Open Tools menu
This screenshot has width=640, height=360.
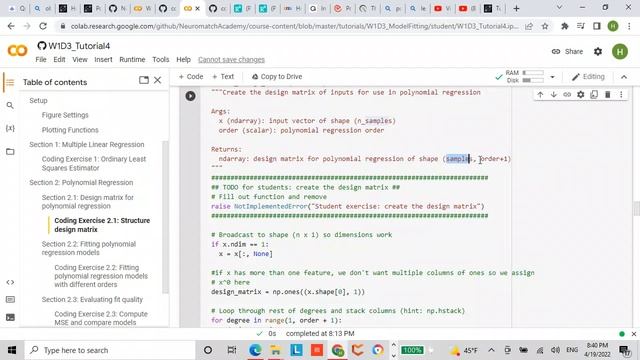pos(161,60)
